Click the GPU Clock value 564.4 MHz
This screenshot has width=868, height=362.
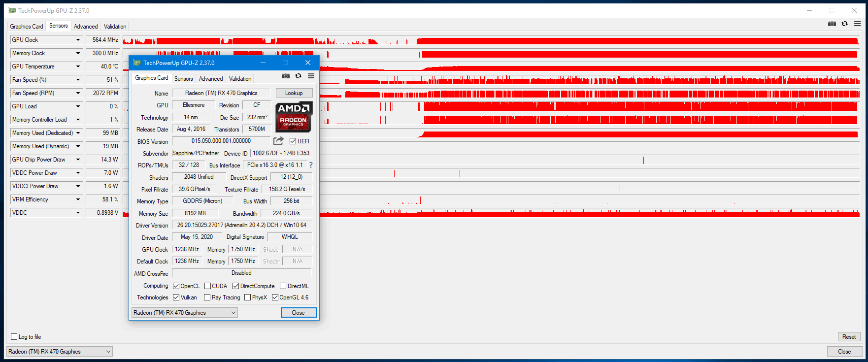[103, 40]
